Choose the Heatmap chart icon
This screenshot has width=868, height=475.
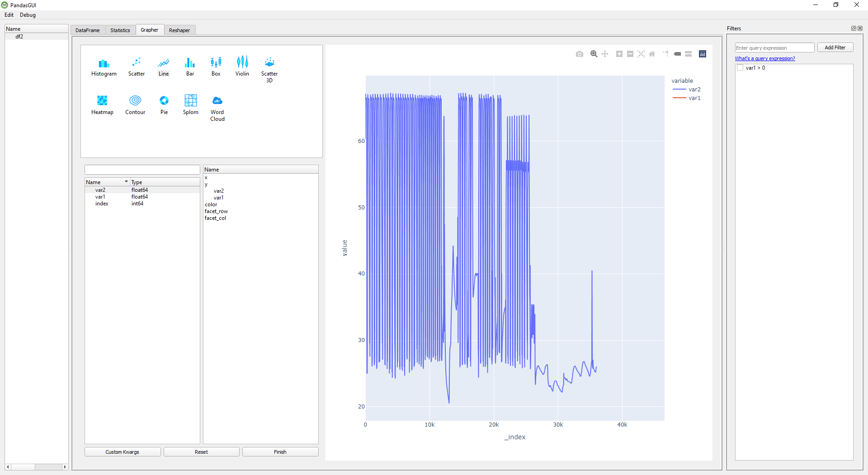pyautogui.click(x=102, y=105)
